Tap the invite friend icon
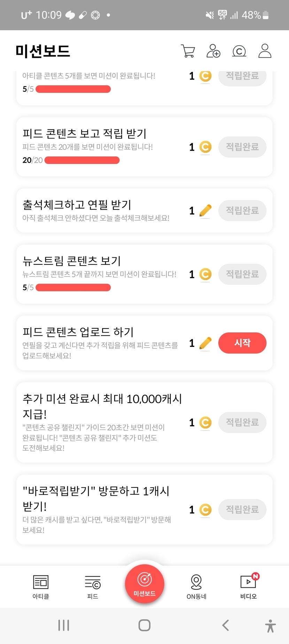 pyautogui.click(x=213, y=51)
